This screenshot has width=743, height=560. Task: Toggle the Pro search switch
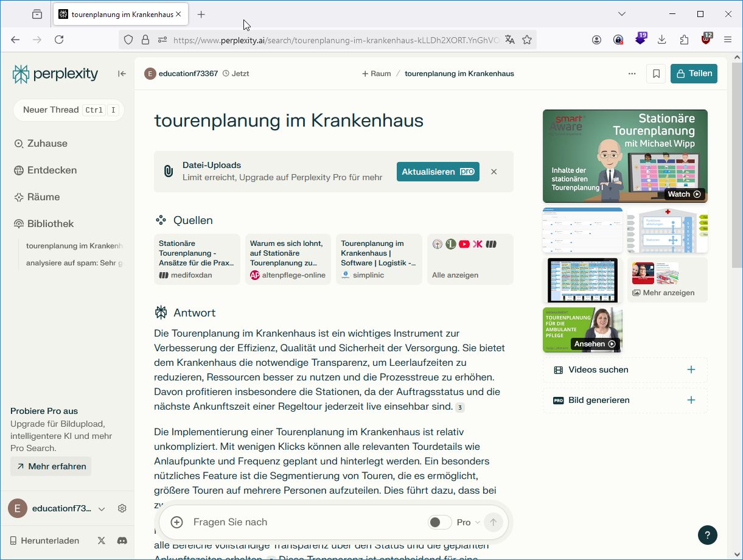440,522
